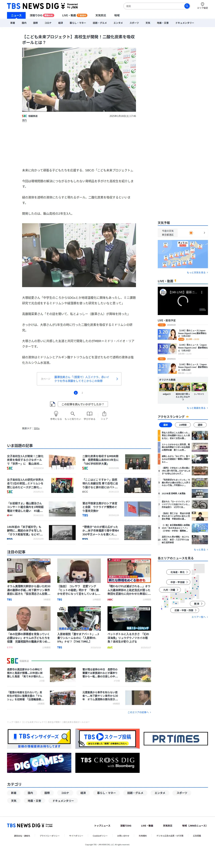Click the blue search magnifier button
Screen dimensions: 215x868
point(187,6)
